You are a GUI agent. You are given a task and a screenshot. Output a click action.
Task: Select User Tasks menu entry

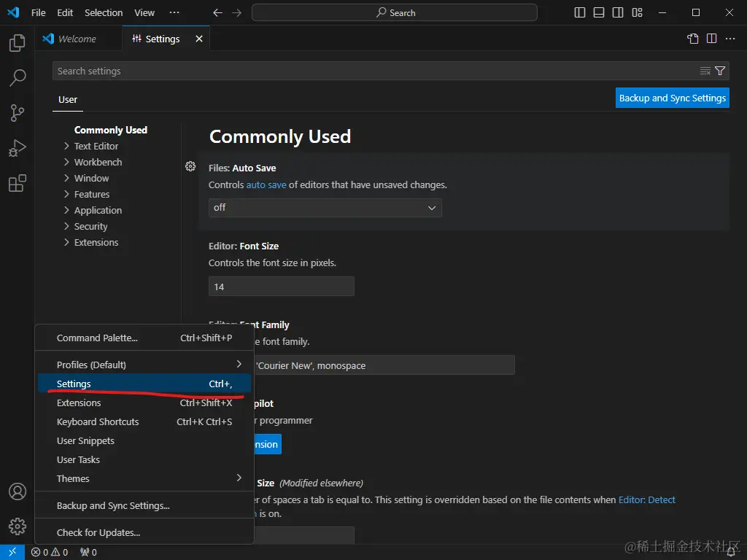point(144,459)
